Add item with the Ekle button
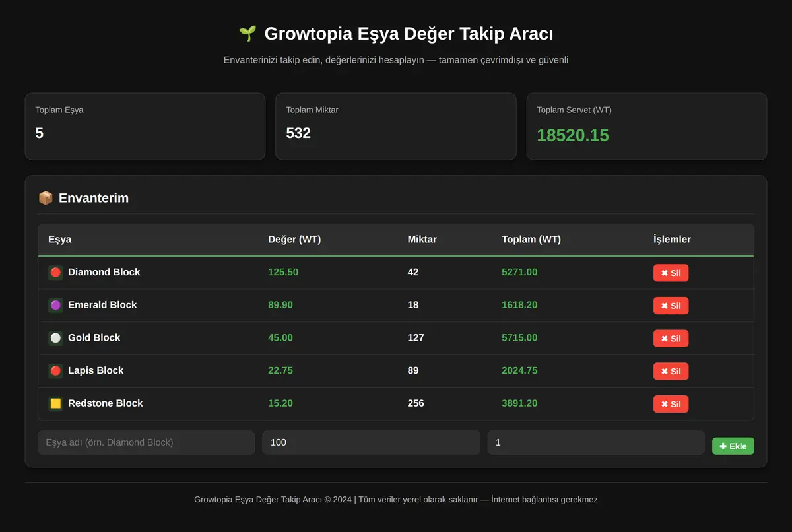The width and height of the screenshot is (792, 532). click(733, 446)
